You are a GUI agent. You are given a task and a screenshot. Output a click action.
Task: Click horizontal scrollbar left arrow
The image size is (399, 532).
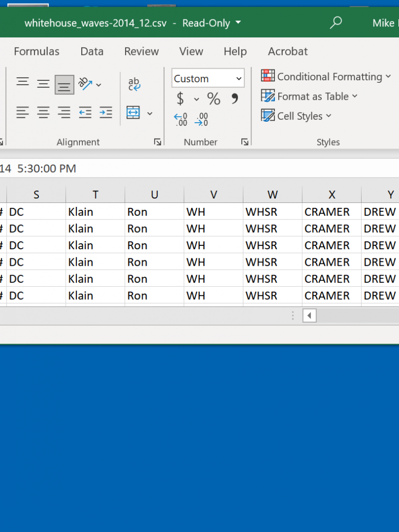[x=309, y=316]
